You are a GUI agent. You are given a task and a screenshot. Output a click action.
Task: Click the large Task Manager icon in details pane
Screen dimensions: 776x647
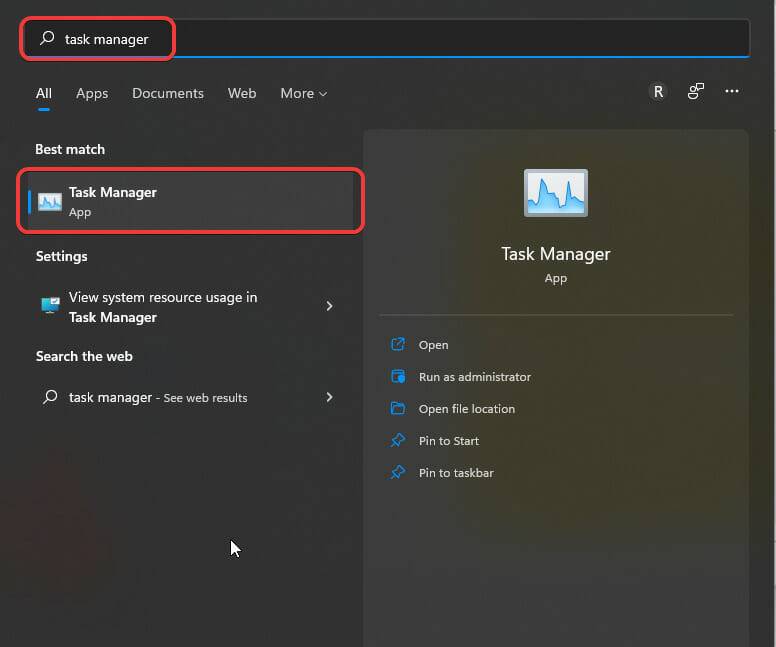coord(555,193)
